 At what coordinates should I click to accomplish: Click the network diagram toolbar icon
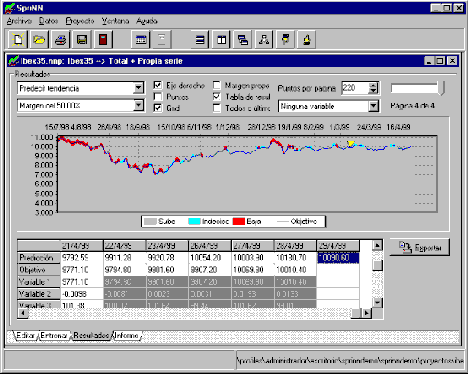264,40
